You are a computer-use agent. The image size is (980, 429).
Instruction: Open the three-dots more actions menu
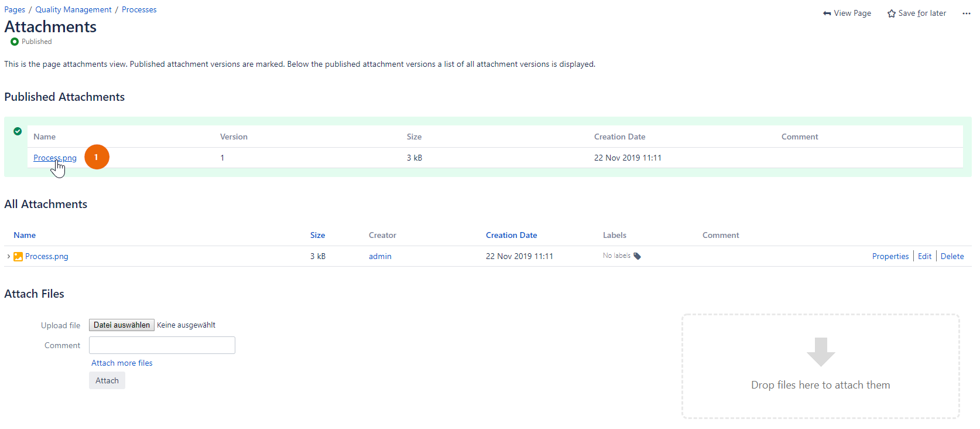tap(966, 13)
